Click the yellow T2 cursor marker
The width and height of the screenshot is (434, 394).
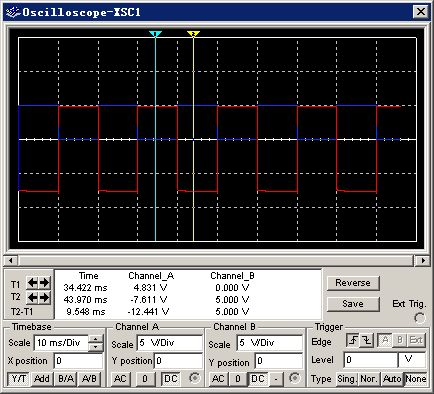pyautogui.click(x=193, y=34)
